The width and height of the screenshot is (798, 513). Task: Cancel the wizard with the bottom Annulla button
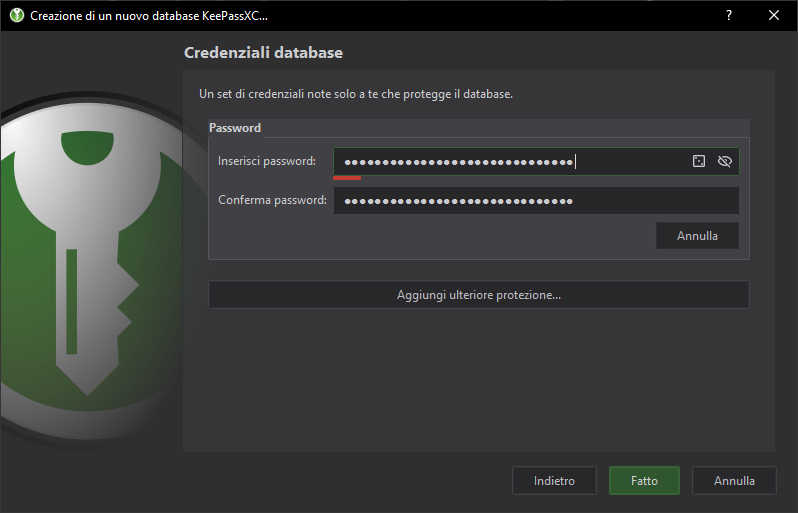734,481
